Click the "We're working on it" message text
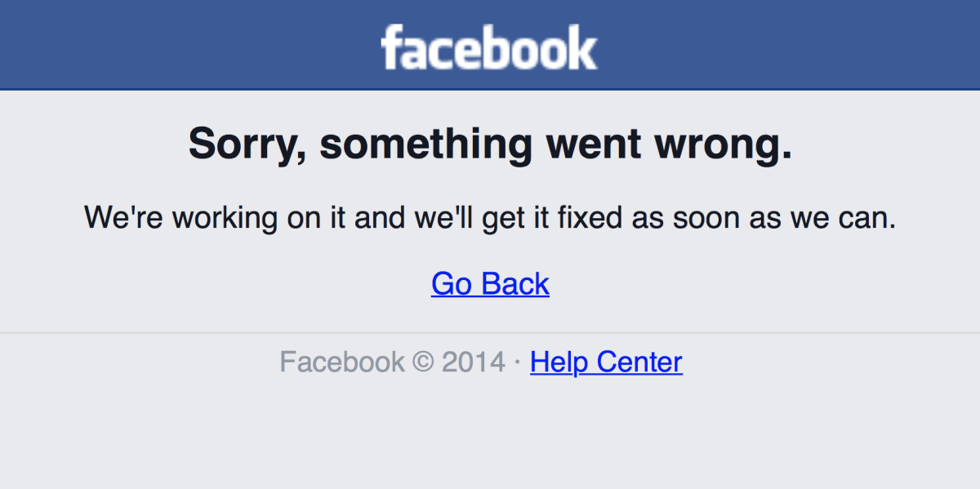This screenshot has height=489, width=980. click(x=490, y=217)
